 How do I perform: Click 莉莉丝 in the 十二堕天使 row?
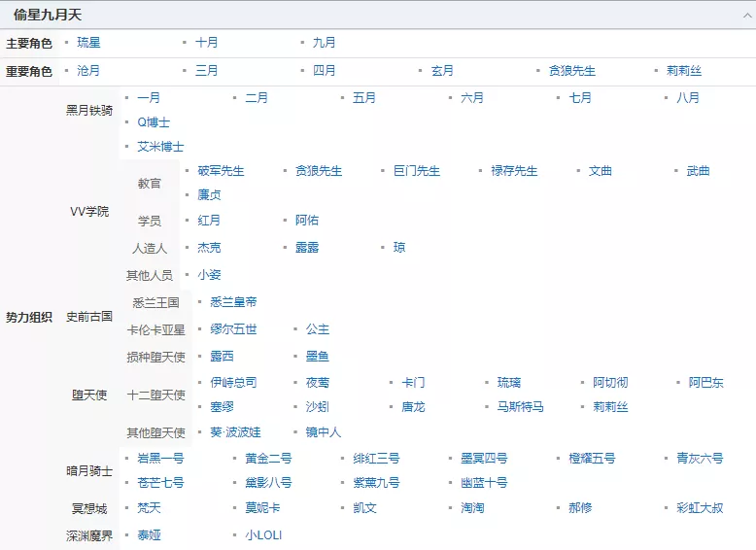tap(610, 407)
